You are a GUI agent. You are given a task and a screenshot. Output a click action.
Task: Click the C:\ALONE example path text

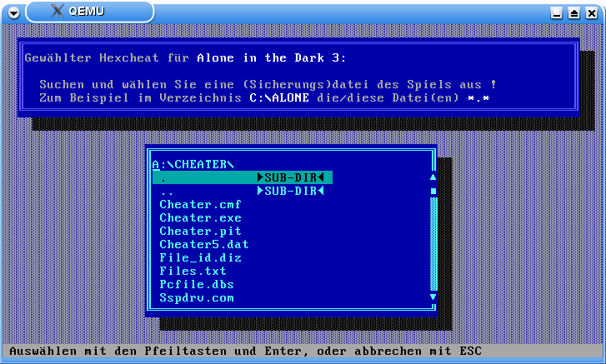[x=279, y=97]
